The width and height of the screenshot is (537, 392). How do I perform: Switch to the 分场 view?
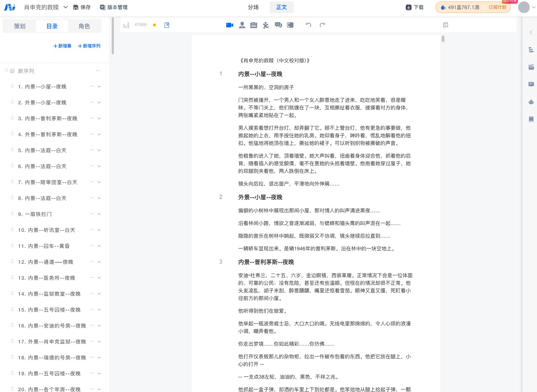[253, 7]
